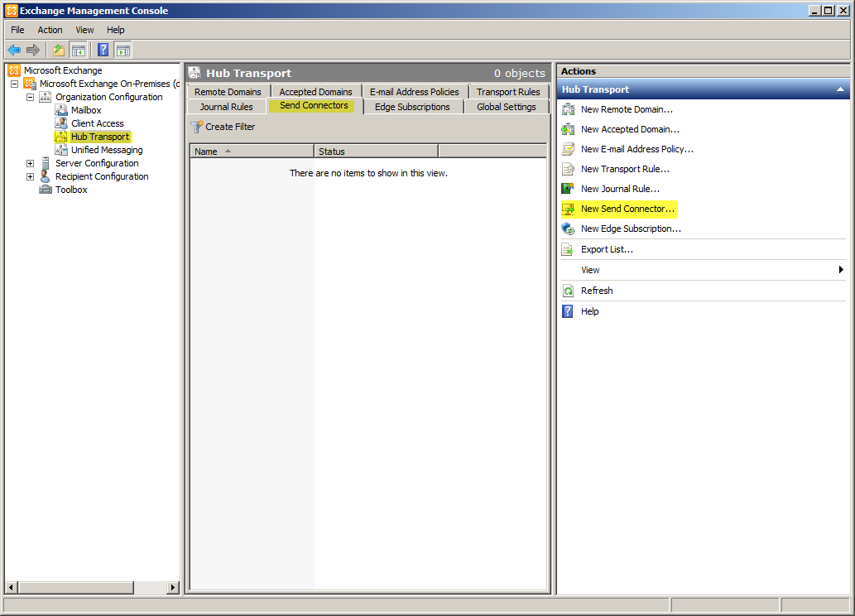Click the Unified Messaging node icon

point(61,150)
